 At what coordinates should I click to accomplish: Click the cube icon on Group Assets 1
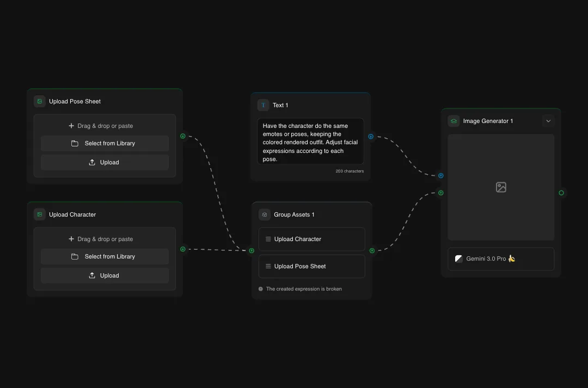[x=265, y=214]
